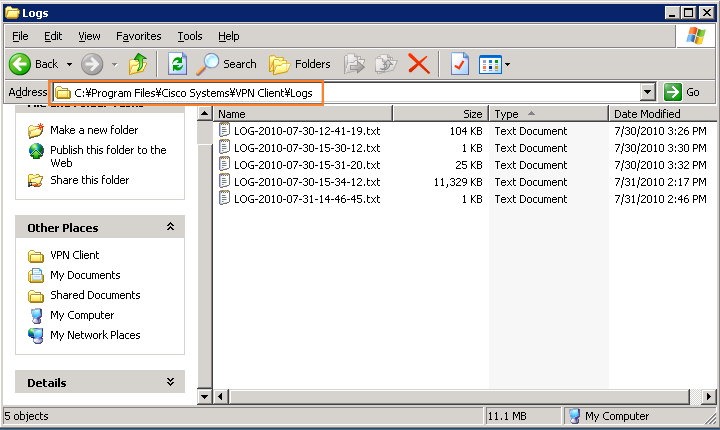
Task: Select file LOG-2010-07-30-15-31-20.txt
Action: [307, 165]
